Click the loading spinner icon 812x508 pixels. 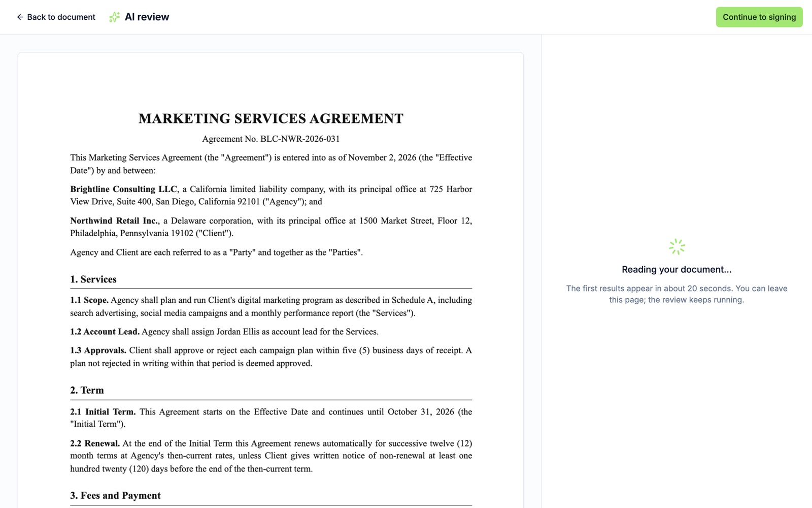(676, 247)
